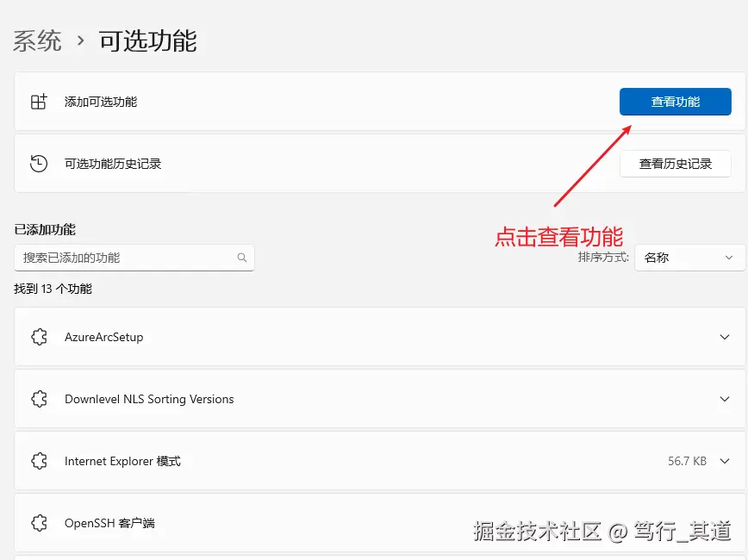The image size is (748, 560).
Task: Expand the Downlevel NLS Sorting Versions entry
Action: point(725,399)
